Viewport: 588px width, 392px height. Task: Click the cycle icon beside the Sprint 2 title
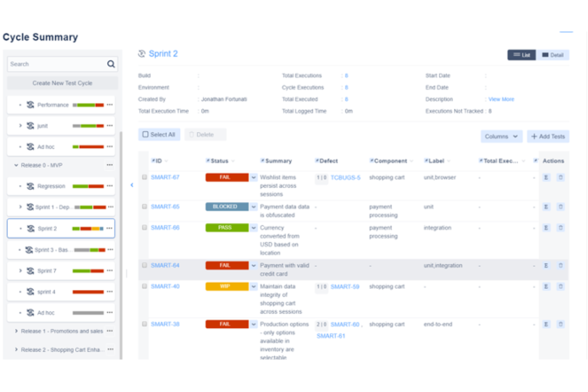pyautogui.click(x=141, y=53)
